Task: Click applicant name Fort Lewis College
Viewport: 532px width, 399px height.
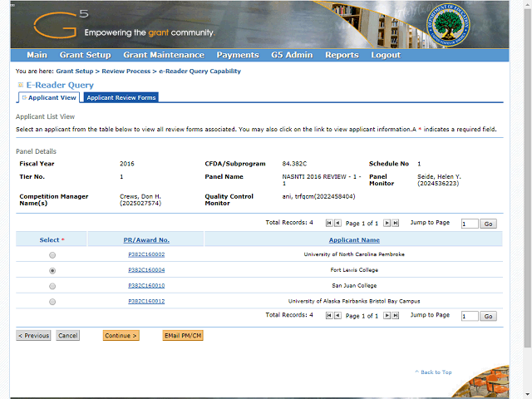Action: (354, 270)
